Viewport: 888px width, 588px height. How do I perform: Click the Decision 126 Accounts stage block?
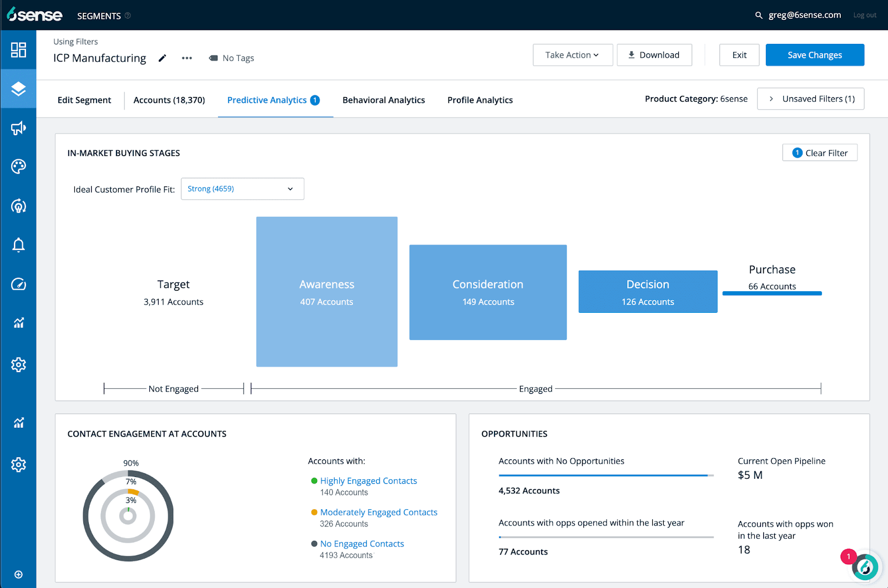tap(648, 292)
